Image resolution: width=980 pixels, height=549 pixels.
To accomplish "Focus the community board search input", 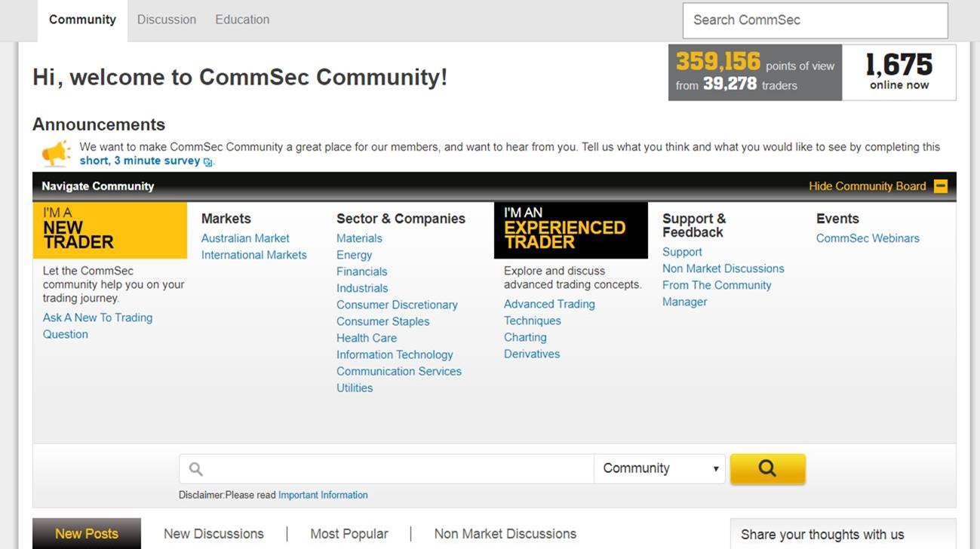I will (392, 469).
